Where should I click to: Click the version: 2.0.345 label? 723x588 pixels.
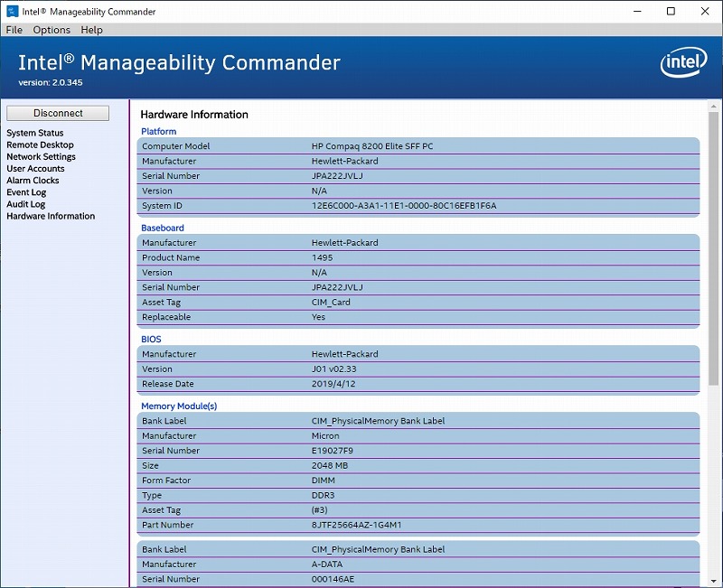51,82
